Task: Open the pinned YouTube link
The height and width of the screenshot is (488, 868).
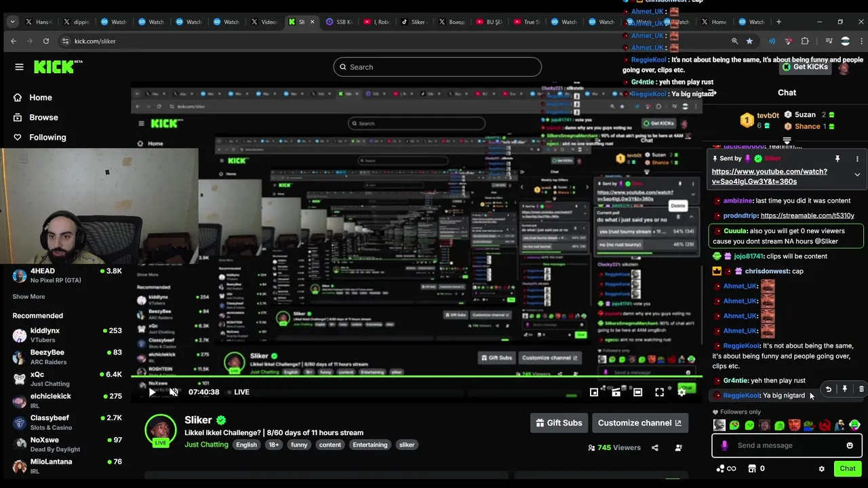Action: pyautogui.click(x=769, y=176)
